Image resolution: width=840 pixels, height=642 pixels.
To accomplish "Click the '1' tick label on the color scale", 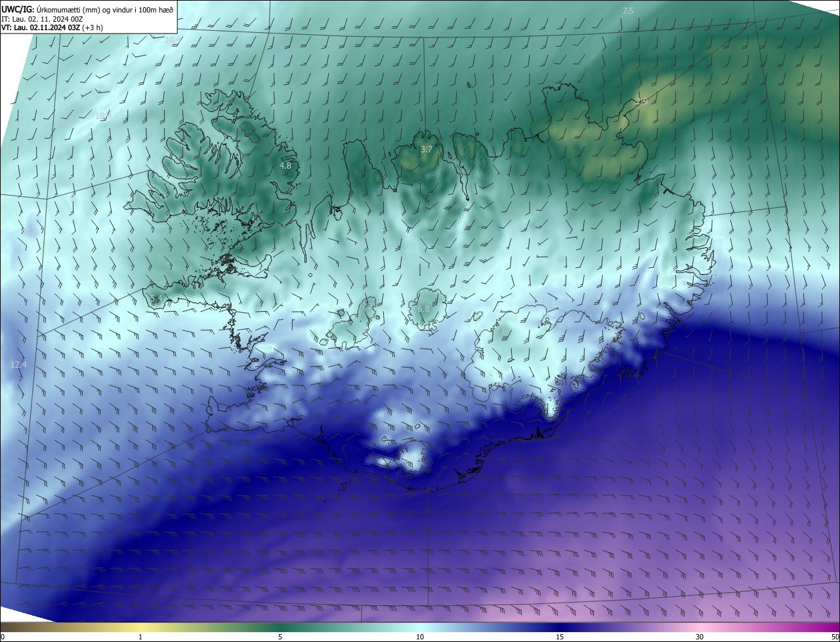I will click(140, 637).
